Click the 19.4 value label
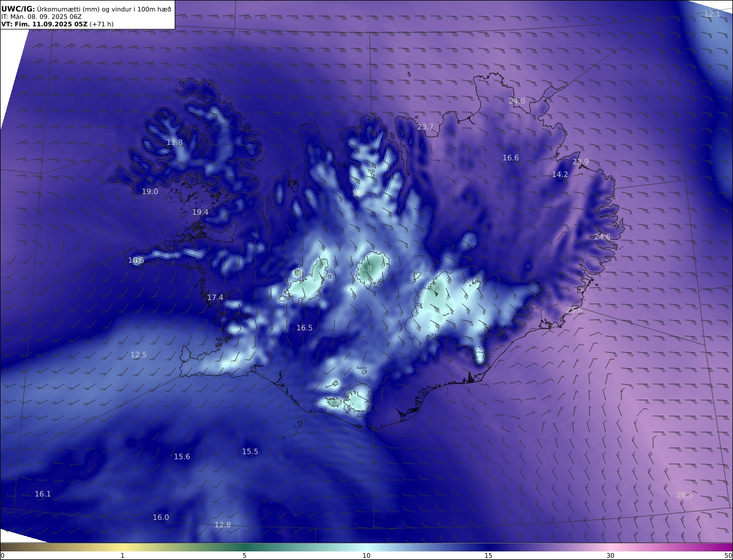Image resolution: width=733 pixels, height=560 pixels. coord(200,212)
